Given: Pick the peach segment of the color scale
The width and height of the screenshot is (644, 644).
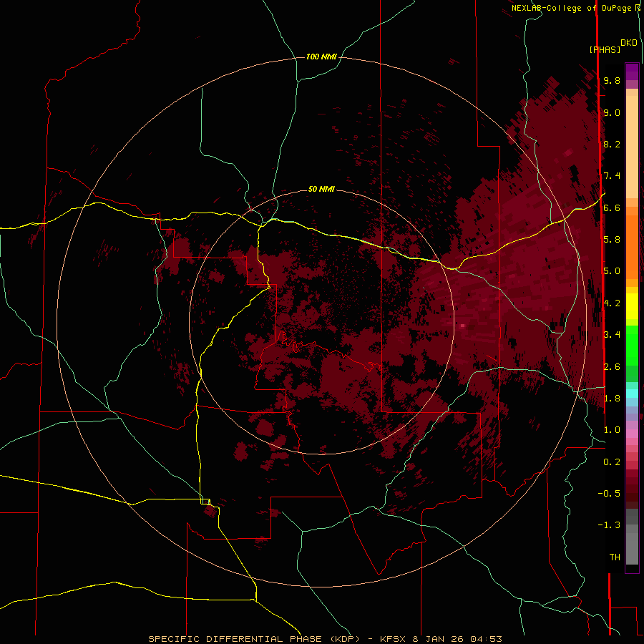Looking at the screenshot, I should coord(632,144).
